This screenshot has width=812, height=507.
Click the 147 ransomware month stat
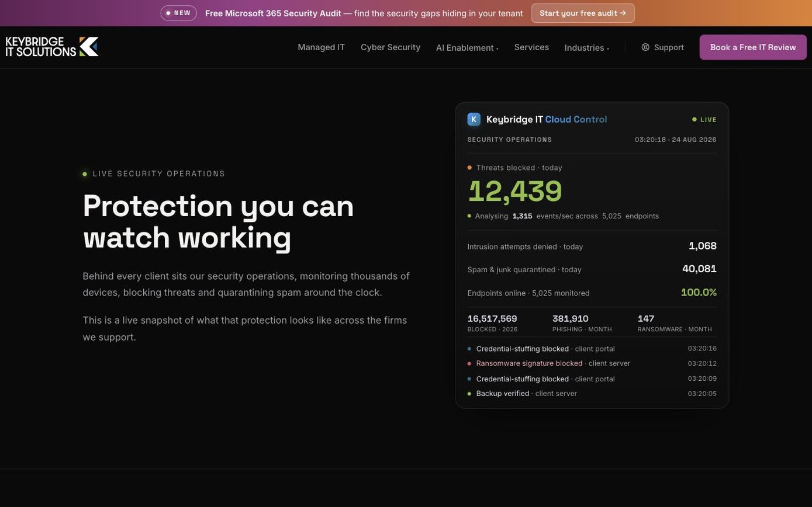675,323
